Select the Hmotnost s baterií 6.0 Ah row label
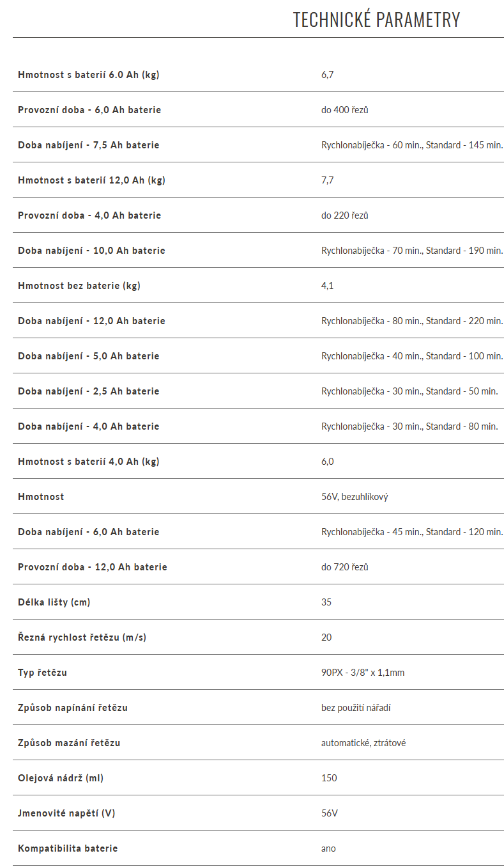The height and width of the screenshot is (867, 504). pyautogui.click(x=89, y=75)
